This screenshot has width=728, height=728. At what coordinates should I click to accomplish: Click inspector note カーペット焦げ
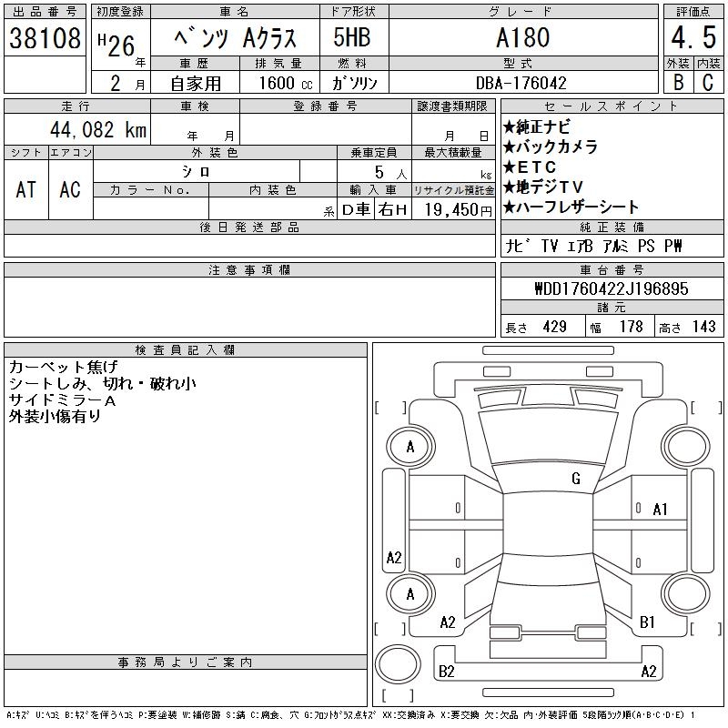click(64, 367)
